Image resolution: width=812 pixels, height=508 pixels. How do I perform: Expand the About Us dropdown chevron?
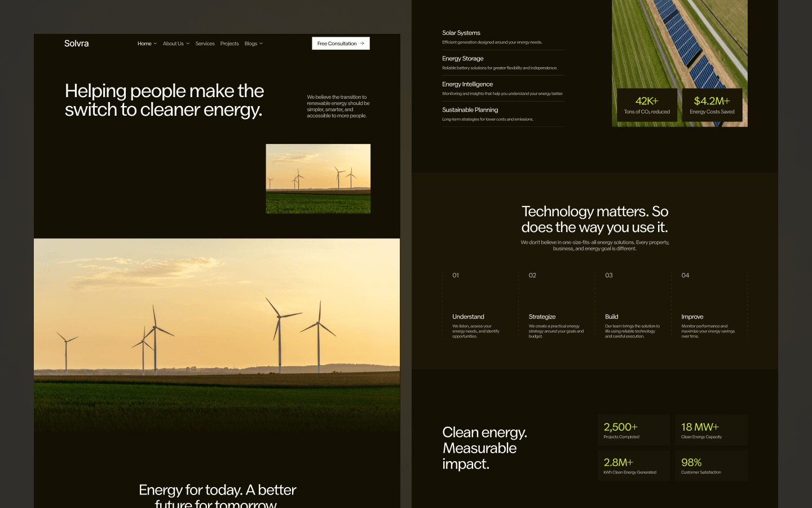coord(188,43)
